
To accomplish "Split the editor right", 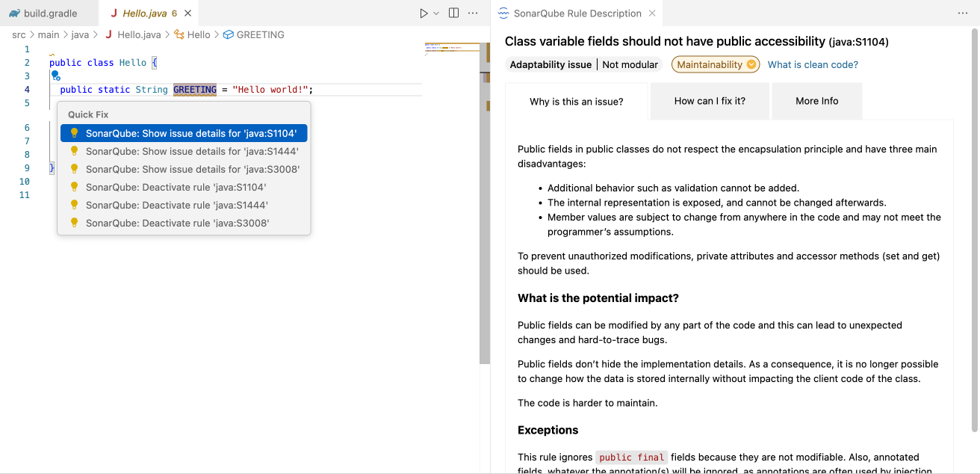I will click(453, 13).
